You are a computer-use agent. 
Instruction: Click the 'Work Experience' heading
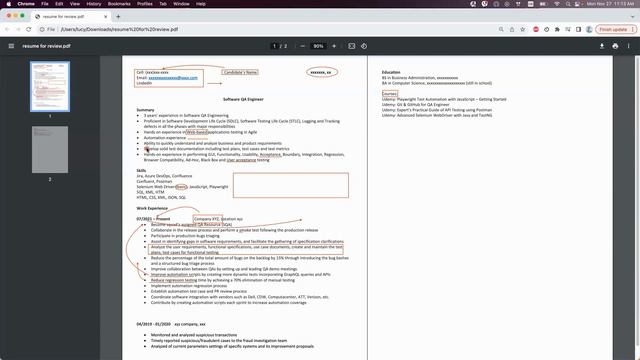152,208
